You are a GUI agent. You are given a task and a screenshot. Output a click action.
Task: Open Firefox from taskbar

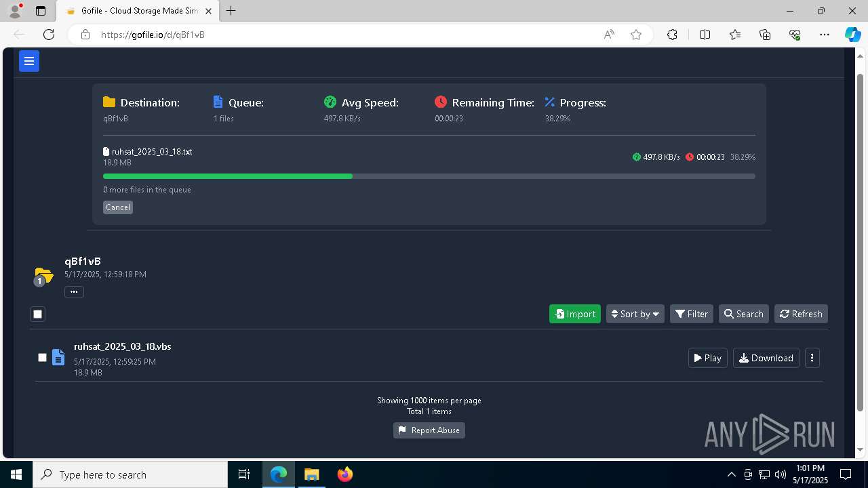pos(345,474)
